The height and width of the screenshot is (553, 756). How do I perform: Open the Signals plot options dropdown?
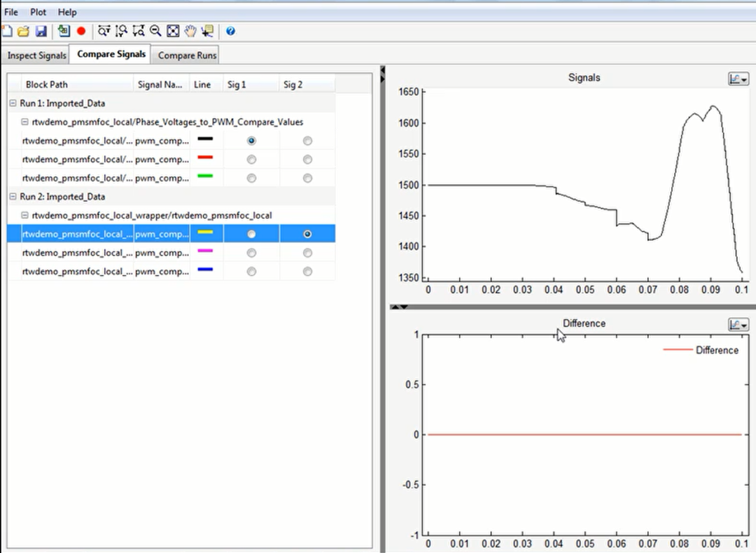(x=738, y=79)
